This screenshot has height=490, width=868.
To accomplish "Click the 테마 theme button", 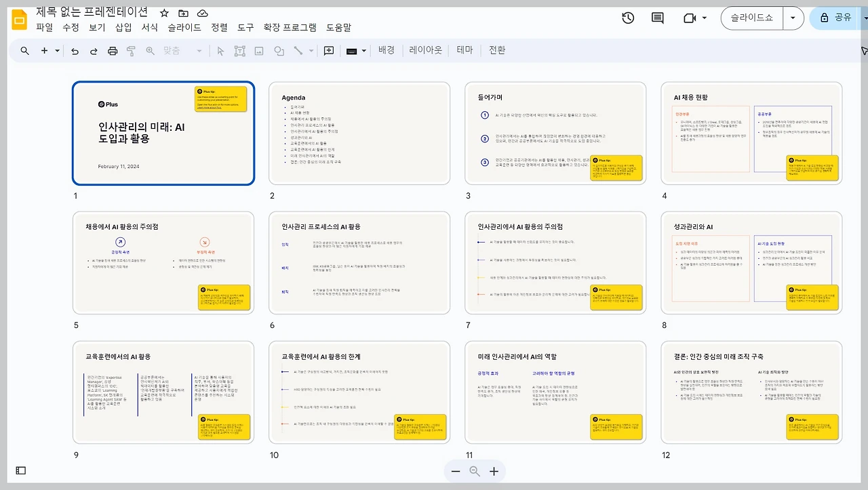I will [465, 50].
